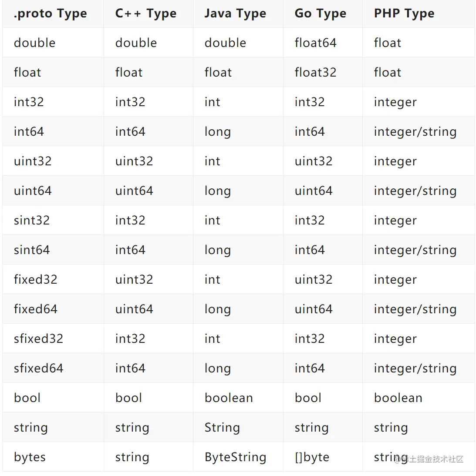Screen dimensions: 476x476
Task: Select the capitalized String Java cell
Action: click(x=222, y=427)
